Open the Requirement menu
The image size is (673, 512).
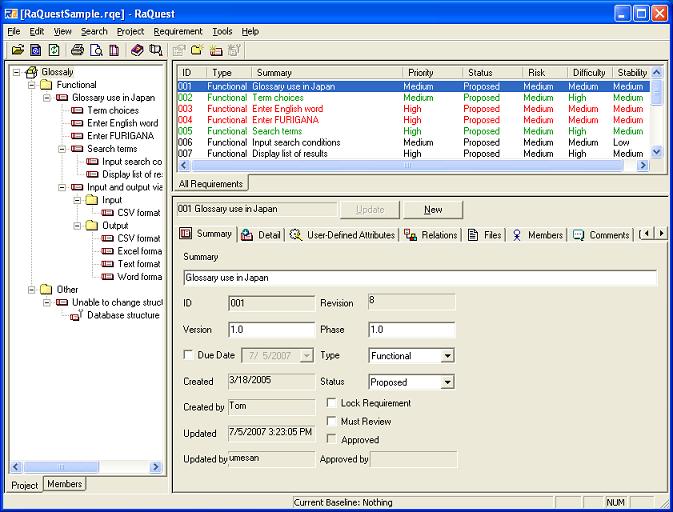tap(178, 31)
